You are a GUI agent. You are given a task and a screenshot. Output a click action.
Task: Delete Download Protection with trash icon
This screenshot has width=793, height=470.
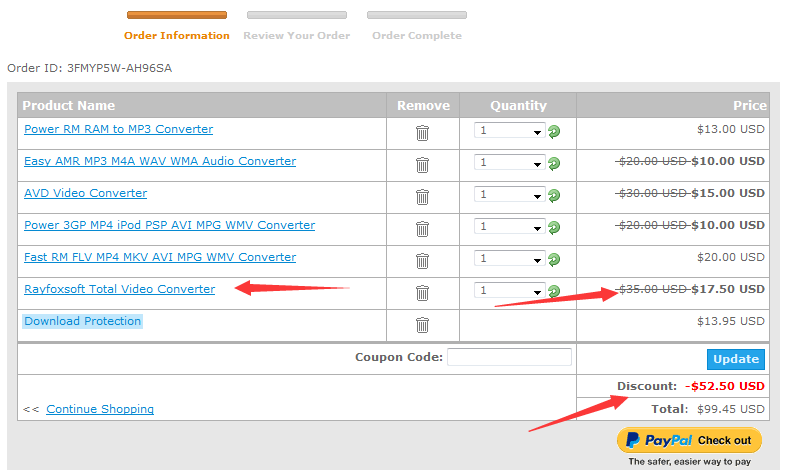tap(422, 324)
